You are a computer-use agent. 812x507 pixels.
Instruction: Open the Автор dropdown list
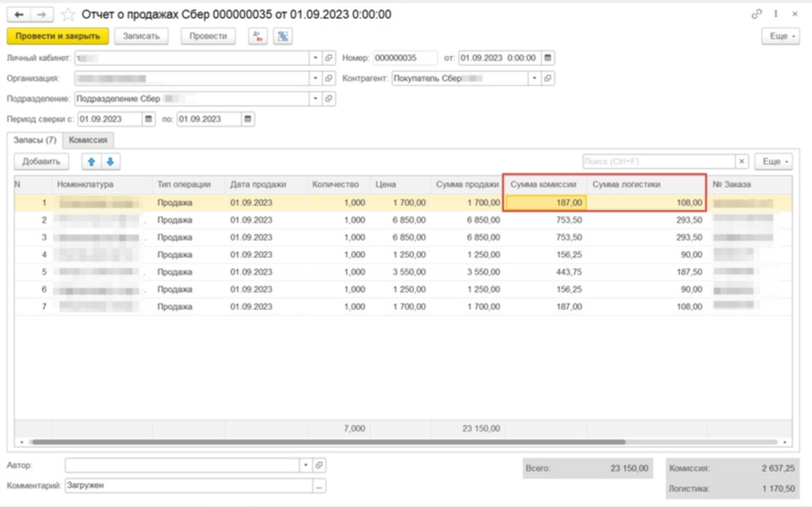tap(305, 466)
